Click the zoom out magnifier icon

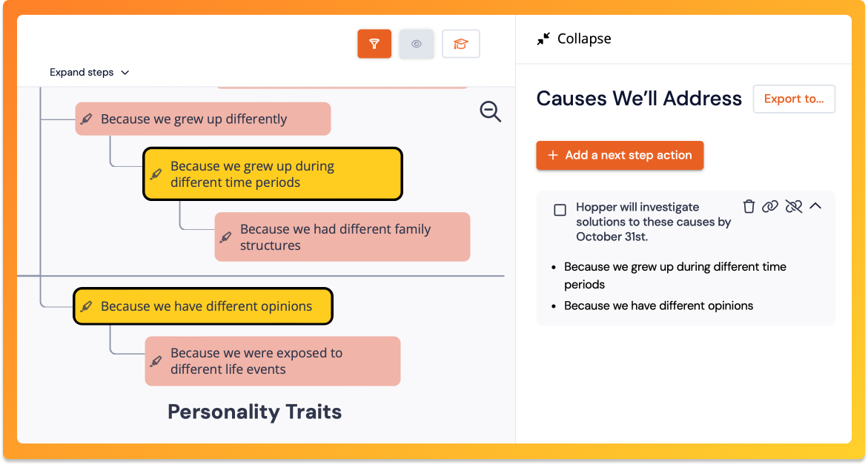[x=490, y=112]
